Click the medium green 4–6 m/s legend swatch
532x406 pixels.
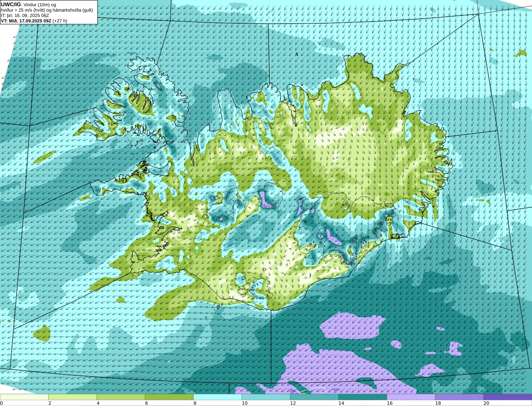[x=121, y=397]
